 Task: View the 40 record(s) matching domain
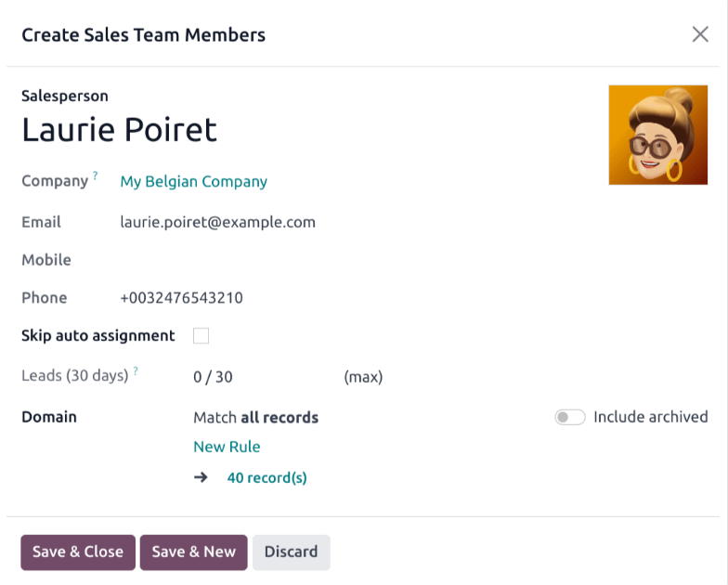click(267, 477)
